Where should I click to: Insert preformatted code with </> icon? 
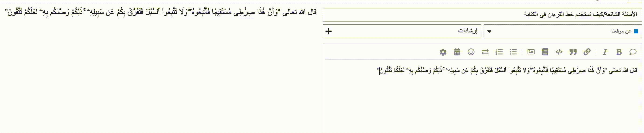pyautogui.click(x=559, y=52)
